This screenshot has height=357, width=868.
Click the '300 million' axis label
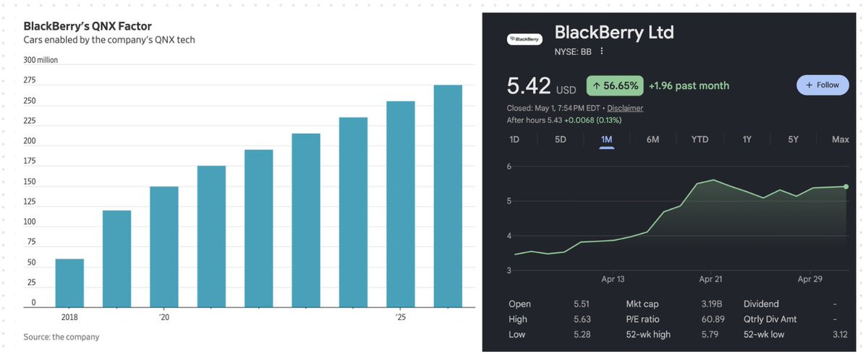coord(41,60)
